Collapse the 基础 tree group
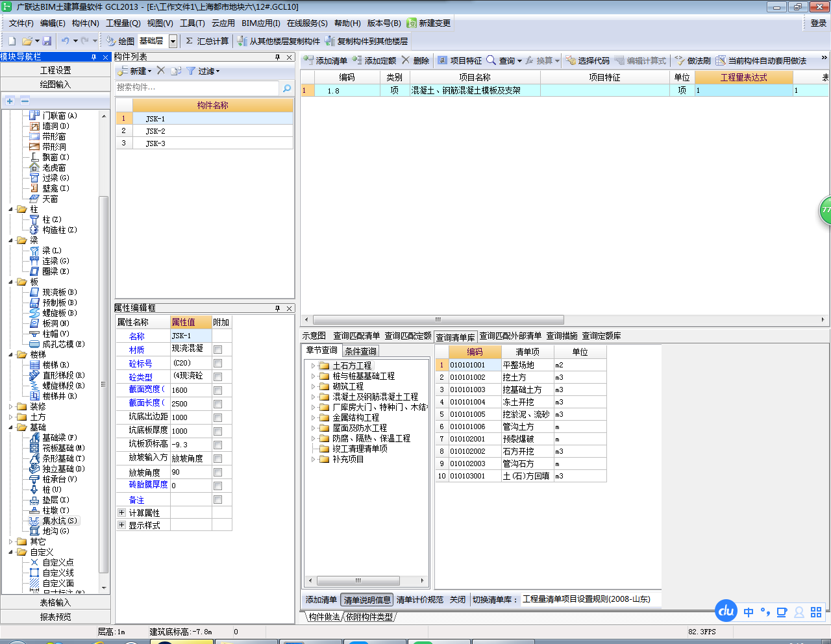 pyautogui.click(x=11, y=427)
